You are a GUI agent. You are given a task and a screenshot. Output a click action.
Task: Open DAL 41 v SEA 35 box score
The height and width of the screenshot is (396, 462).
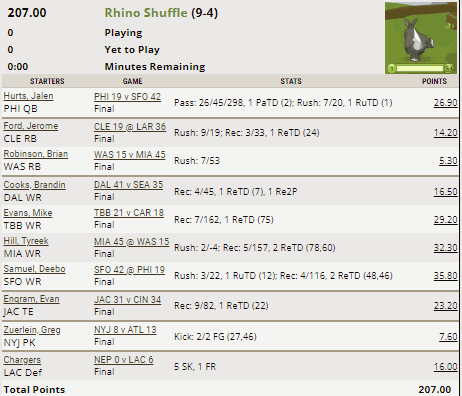[x=128, y=185]
